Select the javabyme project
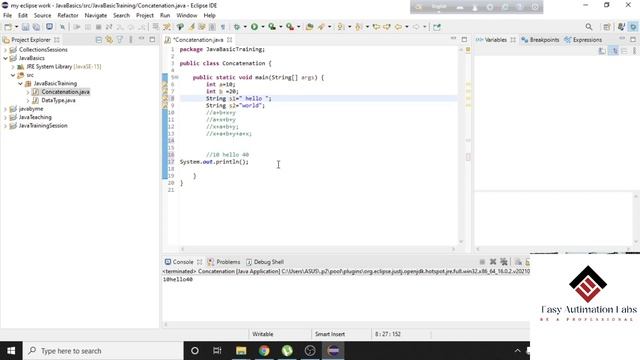The width and height of the screenshot is (640, 360). (31, 109)
